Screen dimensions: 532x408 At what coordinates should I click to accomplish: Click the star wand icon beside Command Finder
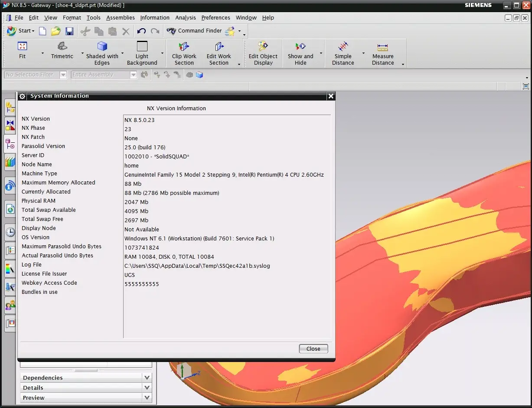(x=230, y=31)
